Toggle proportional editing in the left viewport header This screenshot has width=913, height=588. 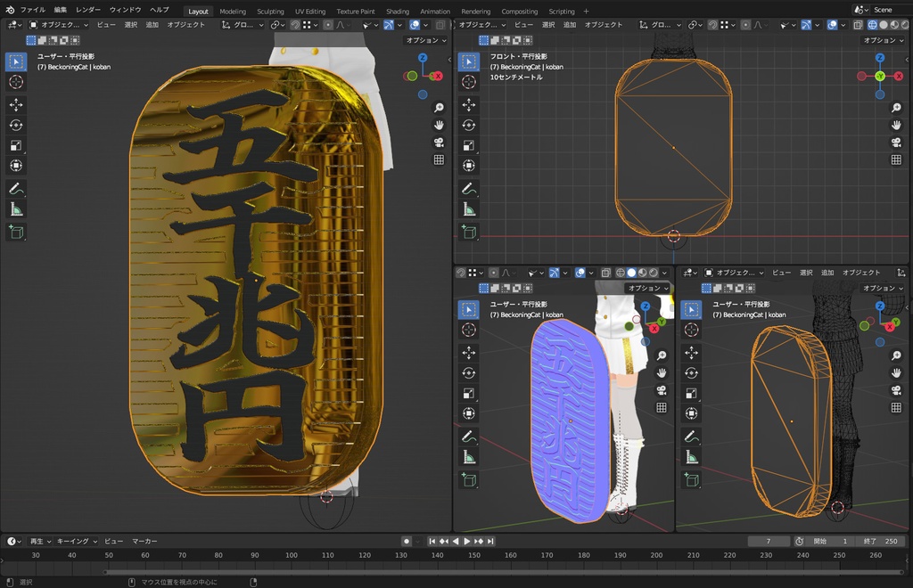[328, 25]
